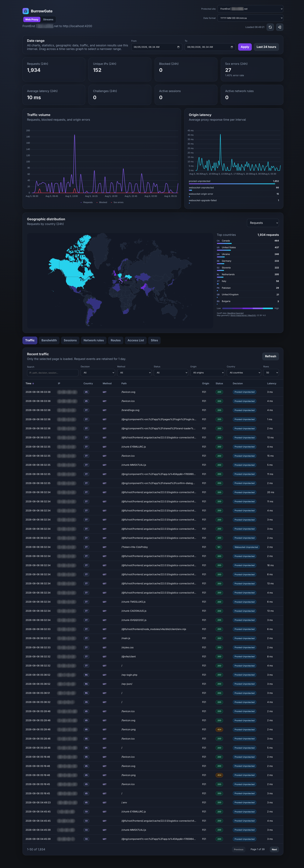This screenshot has height=868, width=304.
Task: Click the Last 24 hours button
Action: 266,47
